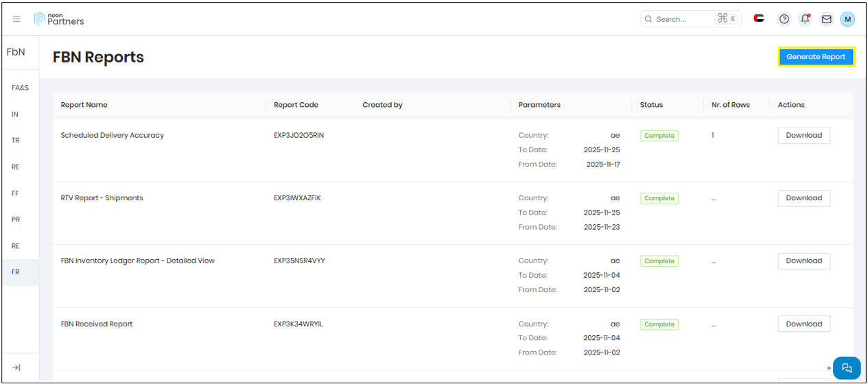Download the FBN Inventory Ledger report
The width and height of the screenshot is (868, 384).
point(804,261)
